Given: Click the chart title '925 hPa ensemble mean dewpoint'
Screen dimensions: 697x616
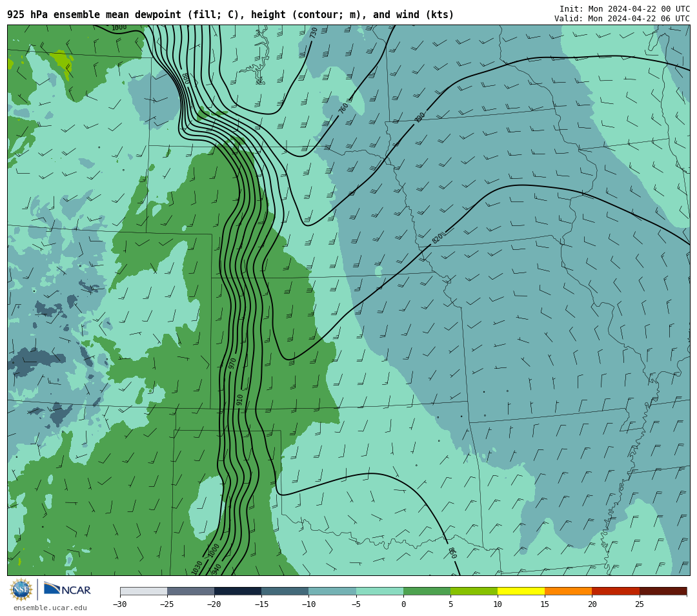Looking at the screenshot, I should pyautogui.click(x=94, y=15).
